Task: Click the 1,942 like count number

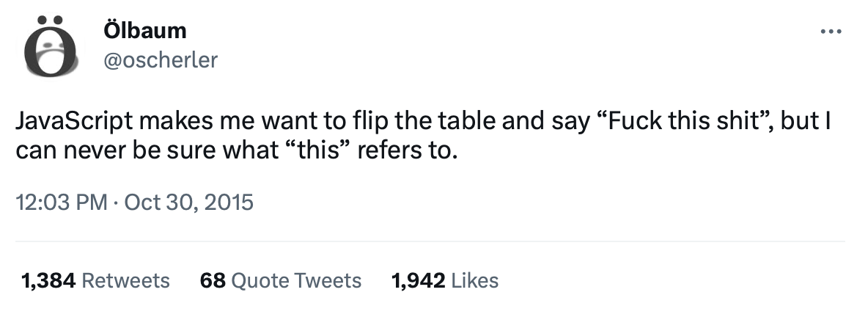Action: (419, 280)
